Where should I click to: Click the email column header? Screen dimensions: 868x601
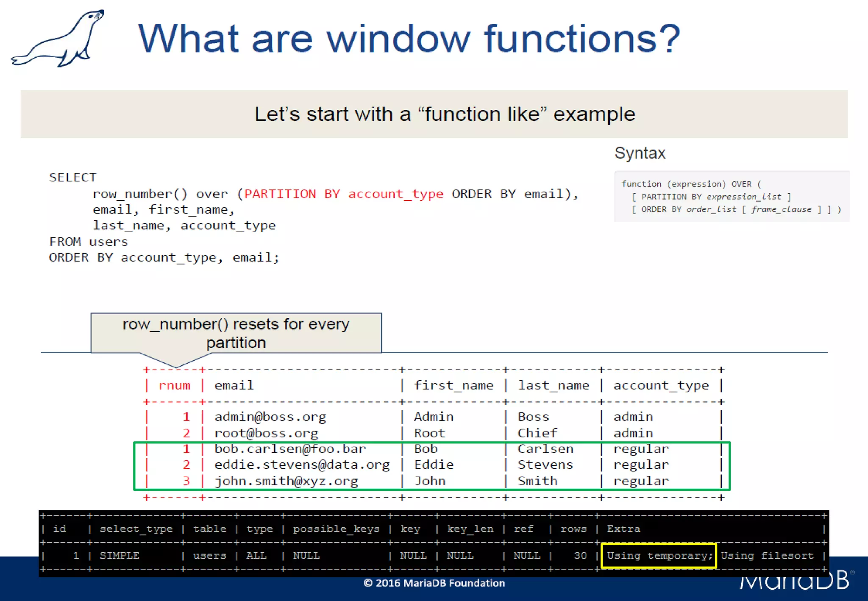(234, 386)
